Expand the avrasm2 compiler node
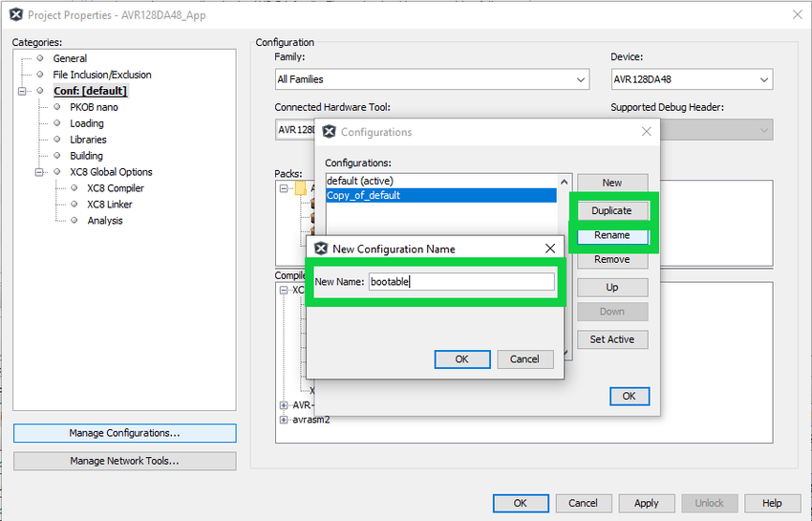 [284, 420]
